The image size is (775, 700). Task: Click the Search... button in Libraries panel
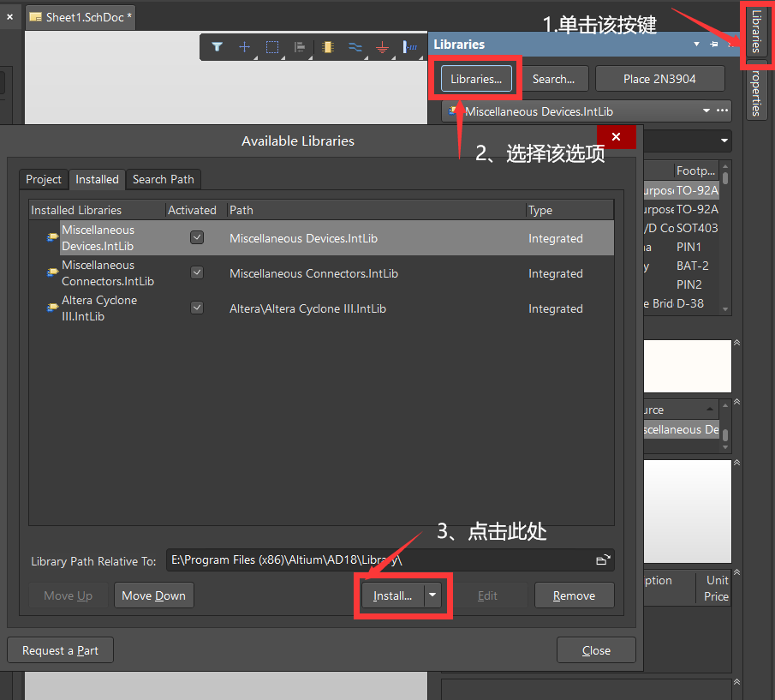tap(553, 79)
